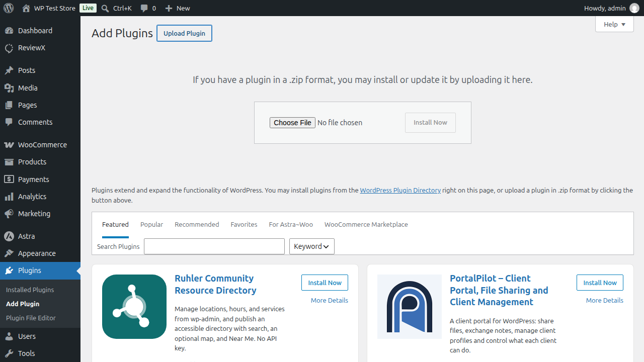Switch to the Recommended tab
Image resolution: width=644 pixels, height=362 pixels.
pos(197,225)
